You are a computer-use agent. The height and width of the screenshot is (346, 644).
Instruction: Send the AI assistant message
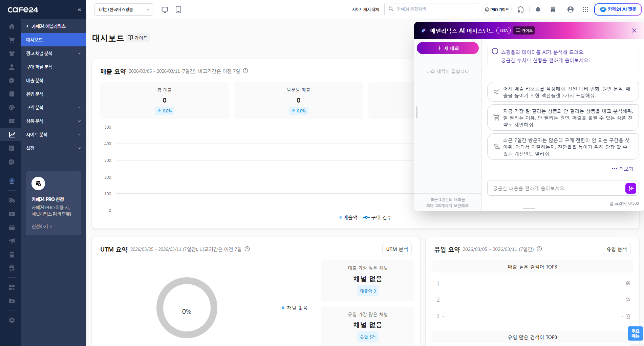point(631,188)
